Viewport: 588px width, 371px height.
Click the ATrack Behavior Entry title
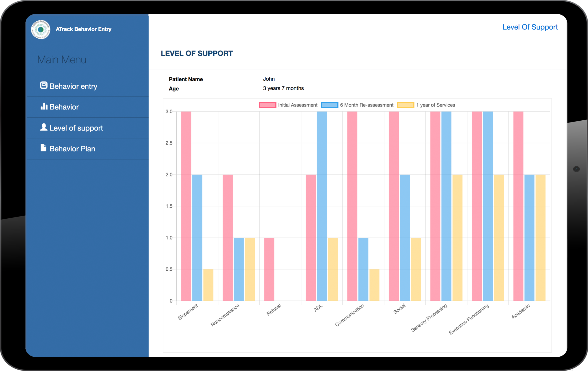tap(83, 29)
